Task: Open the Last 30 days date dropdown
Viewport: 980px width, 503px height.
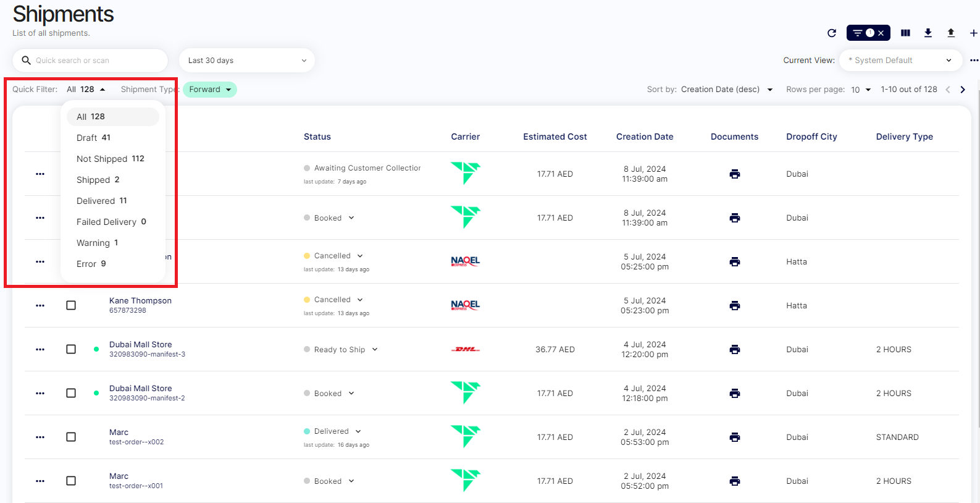Action: [x=246, y=61]
